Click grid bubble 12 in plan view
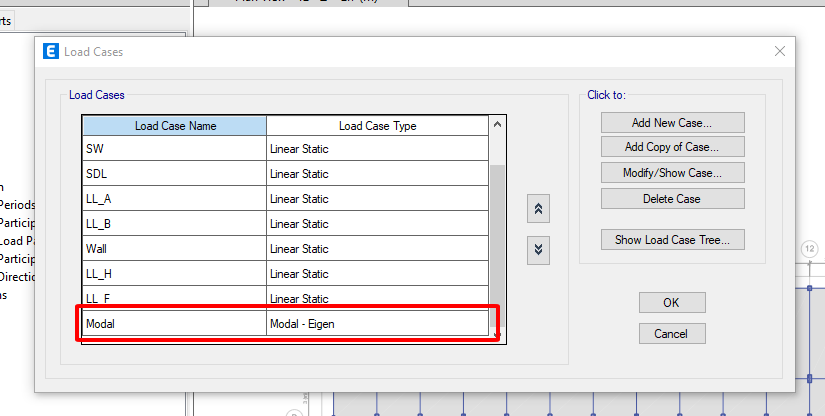This screenshot has height=416, width=825. pyautogui.click(x=809, y=248)
